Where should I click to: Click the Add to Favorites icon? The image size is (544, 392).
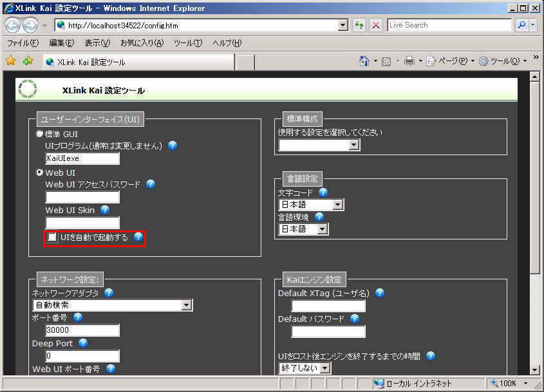(x=28, y=61)
